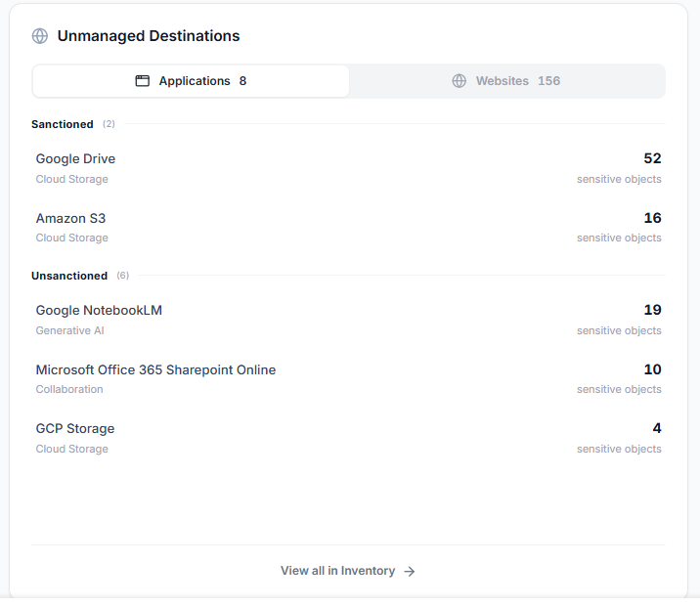
Task: Click the Unmanaged Destinations title
Action: pyautogui.click(x=149, y=36)
